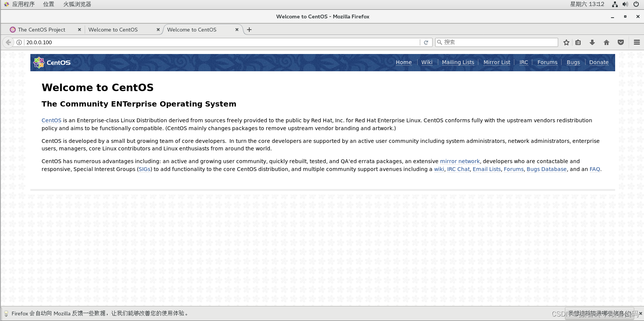Open the Wiki link in the banner
The height and width of the screenshot is (321, 644).
coord(427,62)
